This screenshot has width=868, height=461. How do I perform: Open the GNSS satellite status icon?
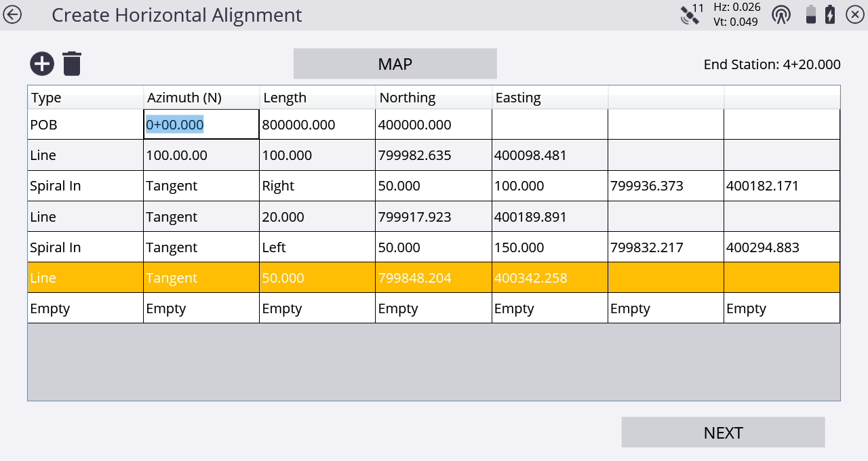(x=691, y=14)
